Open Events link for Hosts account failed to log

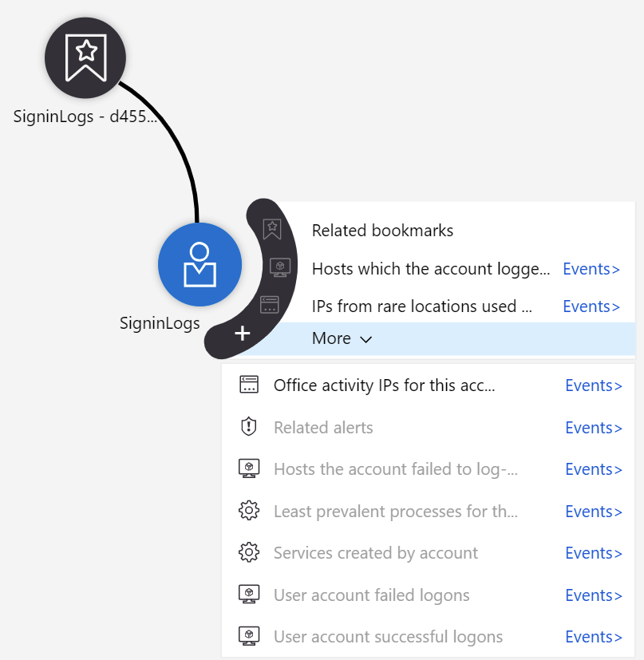pyautogui.click(x=594, y=469)
